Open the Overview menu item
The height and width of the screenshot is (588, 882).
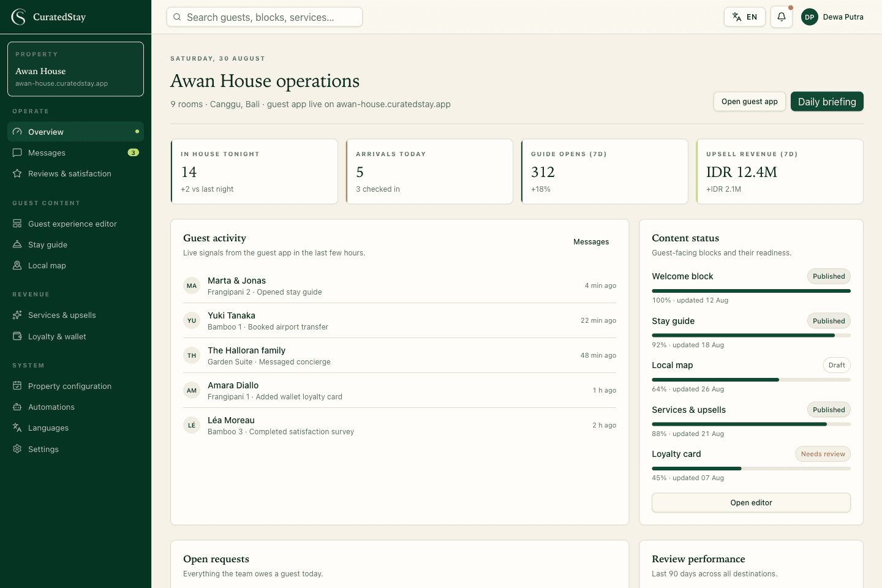(x=75, y=132)
